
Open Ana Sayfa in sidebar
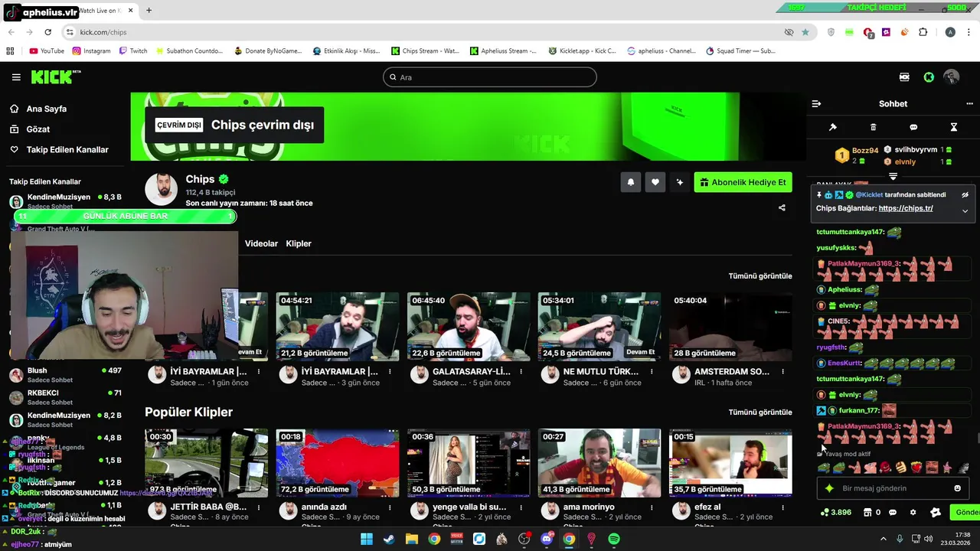tap(46, 109)
